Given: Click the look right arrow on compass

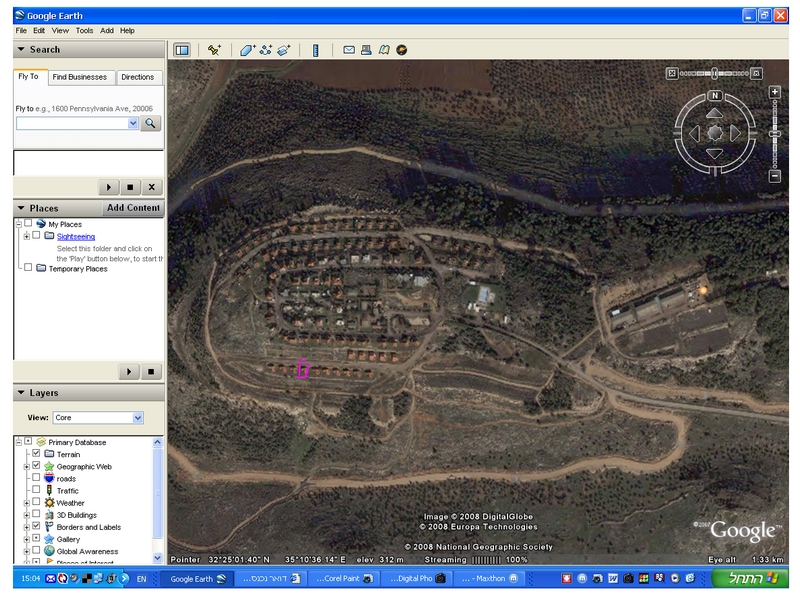Looking at the screenshot, I should (735, 134).
